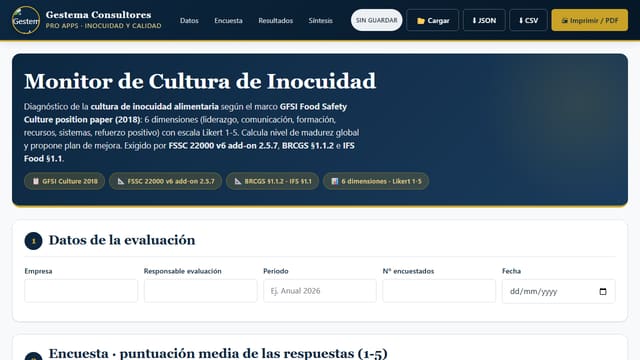The height and width of the screenshot is (360, 640).
Task: Click the Gestema circular logo
Action: pos(26,20)
